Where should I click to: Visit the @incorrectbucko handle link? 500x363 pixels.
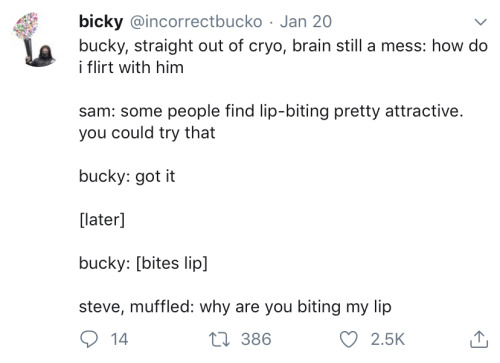pos(196,22)
